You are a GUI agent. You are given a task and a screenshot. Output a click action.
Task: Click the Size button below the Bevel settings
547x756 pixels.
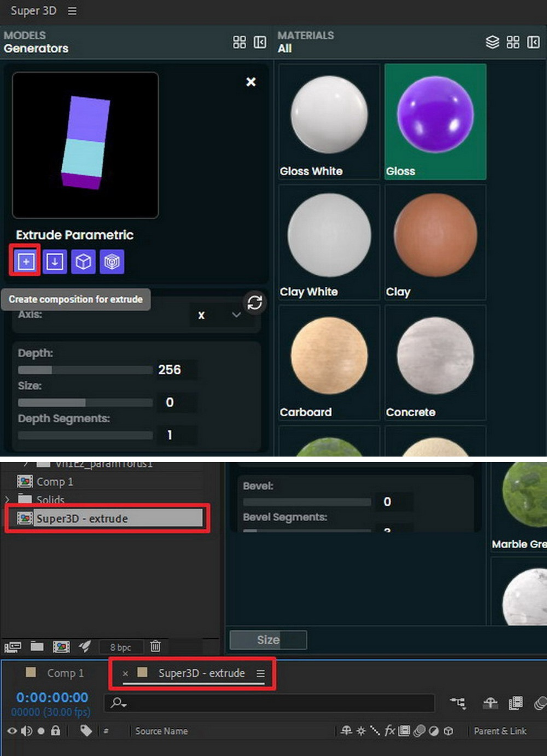[268, 639]
